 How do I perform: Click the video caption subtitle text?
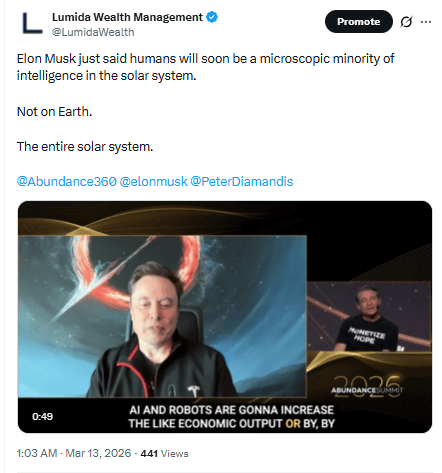pyautogui.click(x=232, y=416)
